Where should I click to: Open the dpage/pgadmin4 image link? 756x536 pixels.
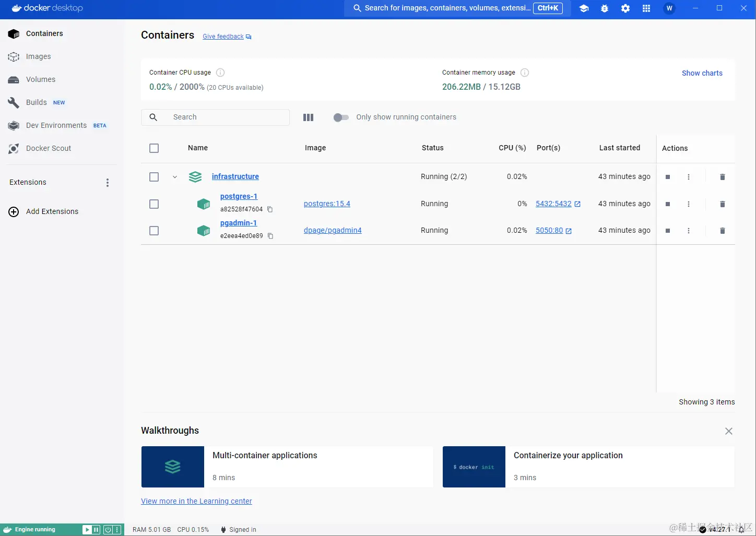pyautogui.click(x=333, y=231)
